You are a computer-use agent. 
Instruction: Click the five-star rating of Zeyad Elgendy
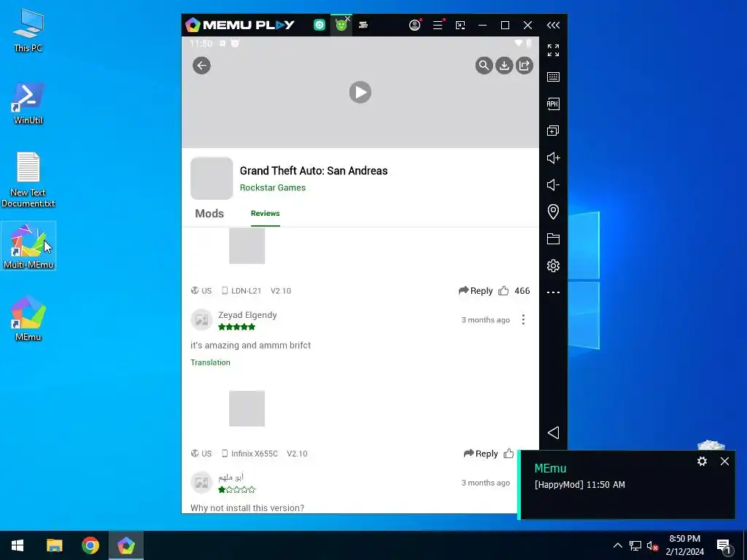(x=237, y=327)
